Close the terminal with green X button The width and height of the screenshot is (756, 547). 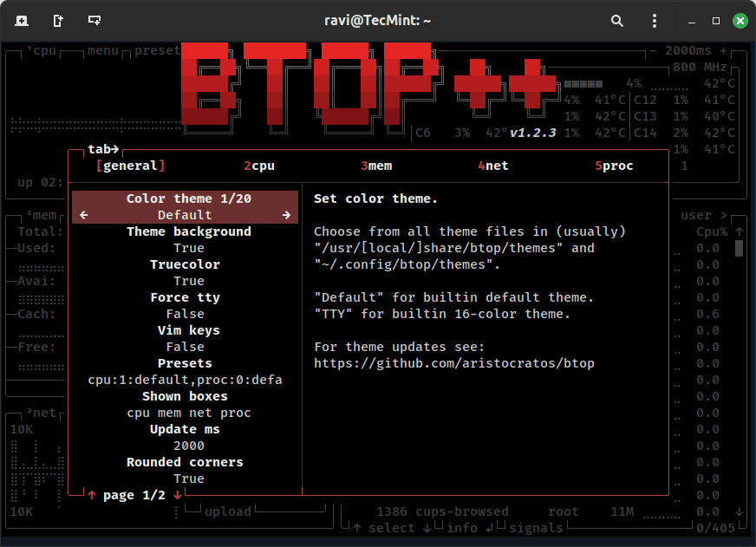point(740,21)
